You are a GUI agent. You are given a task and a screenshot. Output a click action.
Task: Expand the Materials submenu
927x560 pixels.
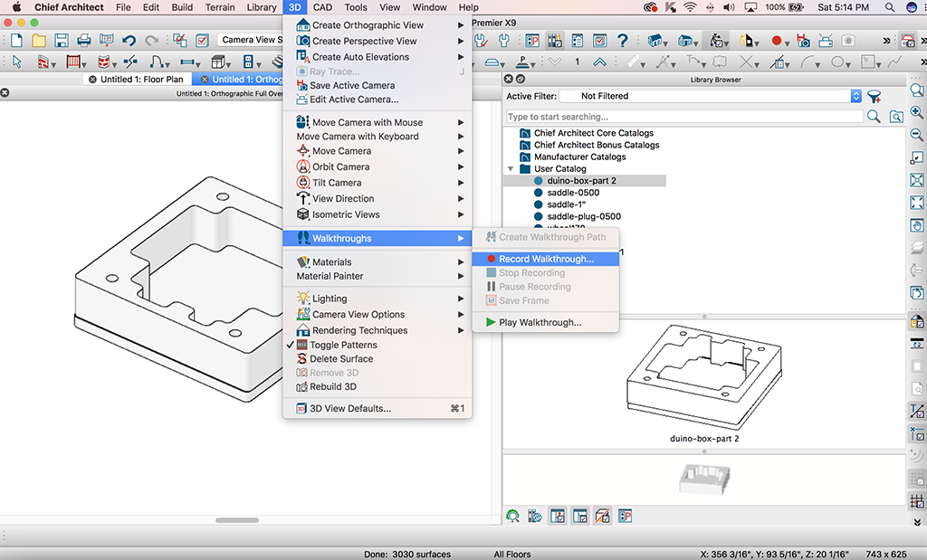pyautogui.click(x=377, y=261)
